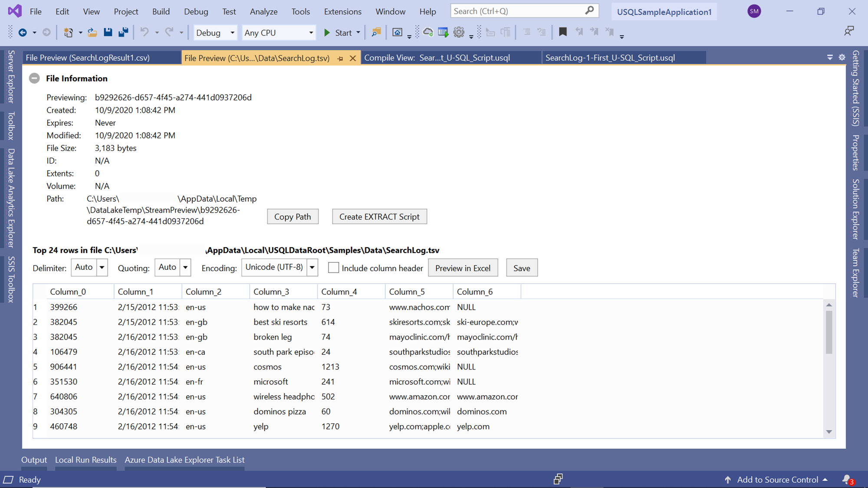Click the Preview in Excel button
Viewport: 868px width, 488px height.
click(463, 268)
